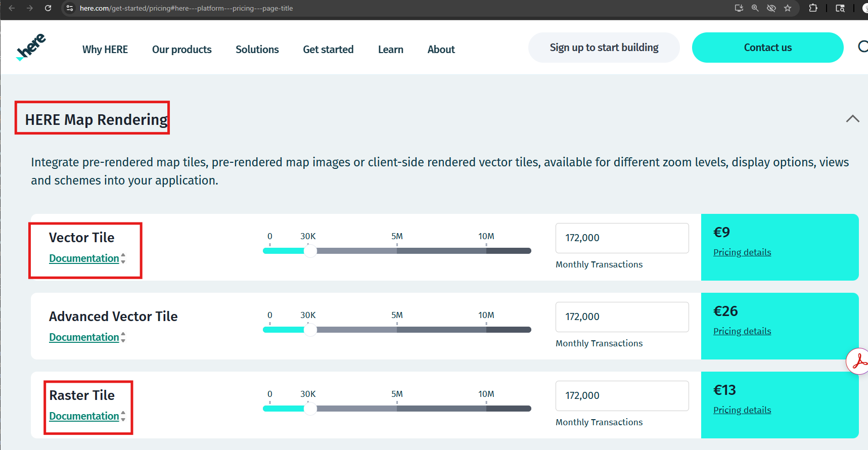Screen dimensions: 868x450
Task: Open Get started menu
Action: pyautogui.click(x=328, y=50)
